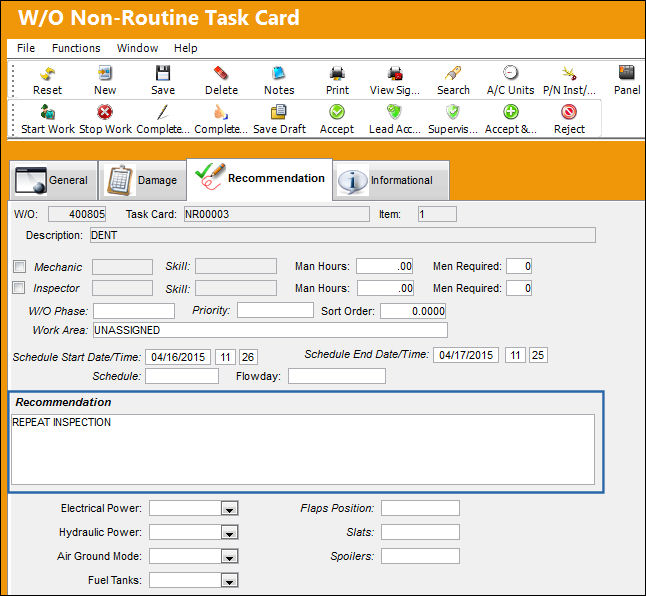Expand the Hydraulic Power dropdown
The width and height of the screenshot is (646, 596).
[x=229, y=533]
